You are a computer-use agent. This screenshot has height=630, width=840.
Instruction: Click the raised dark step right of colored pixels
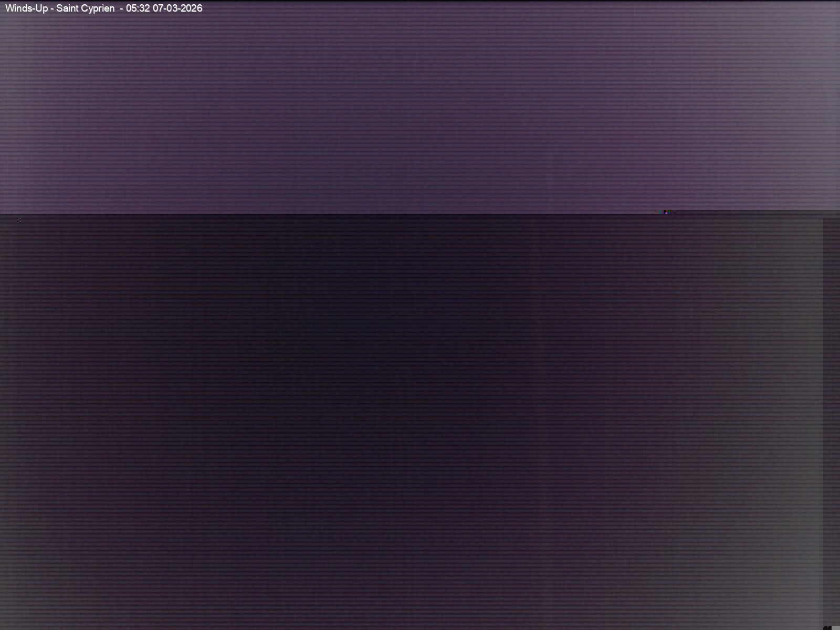click(756, 213)
